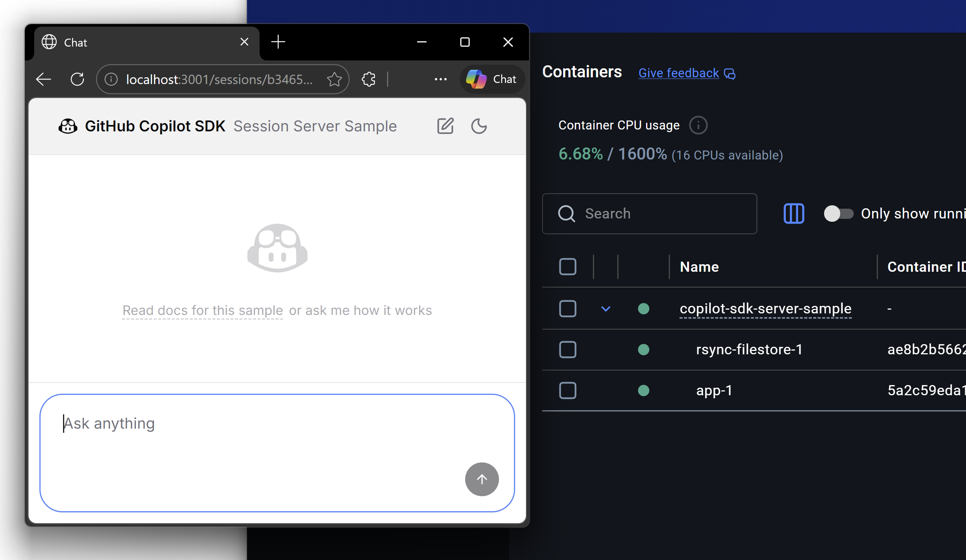Click the feedback speech bubble icon
This screenshot has width=966, height=560.
pos(729,74)
